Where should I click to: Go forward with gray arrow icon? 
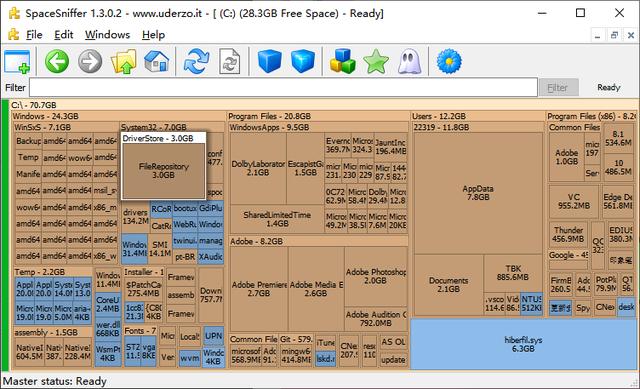click(x=90, y=61)
